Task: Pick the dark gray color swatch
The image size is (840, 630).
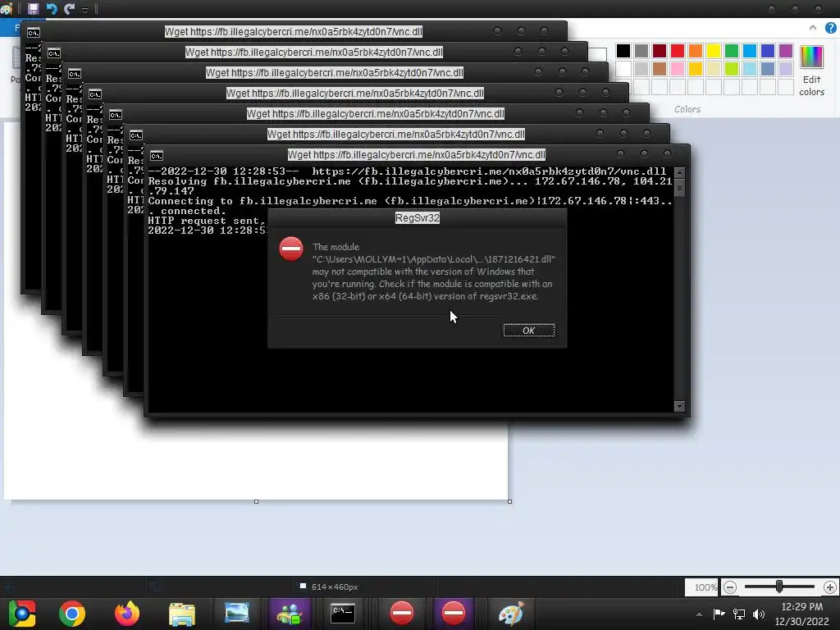Action: tap(641, 50)
